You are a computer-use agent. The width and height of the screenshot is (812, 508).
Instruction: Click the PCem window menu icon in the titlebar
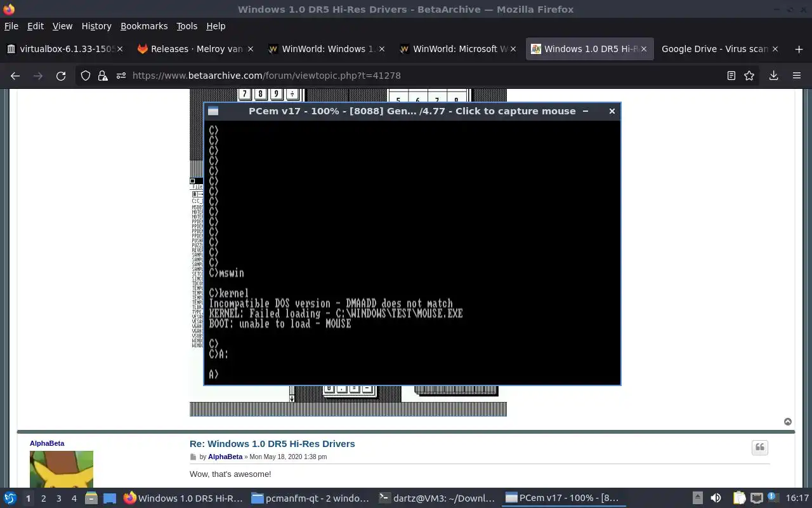[x=213, y=111]
